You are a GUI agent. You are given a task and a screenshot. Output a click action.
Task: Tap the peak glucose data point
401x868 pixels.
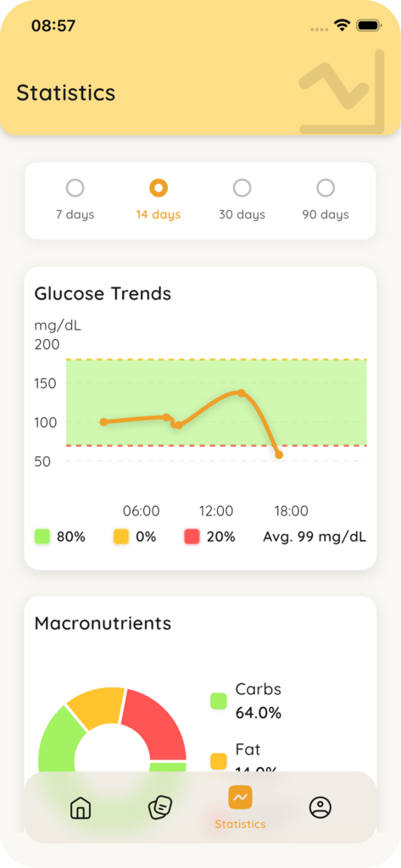(x=242, y=393)
